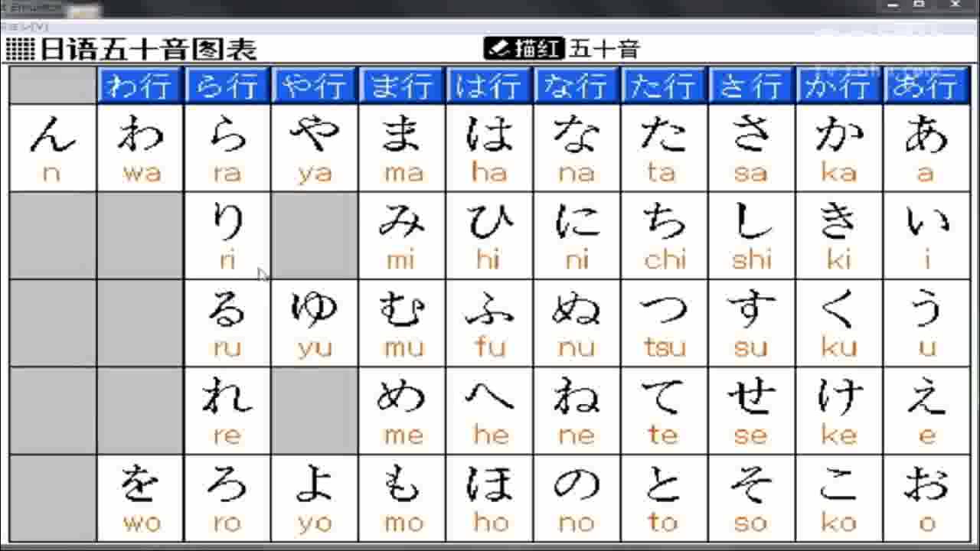The width and height of the screenshot is (980, 551).
Task: Click the ふ (fu) kana cell
Action: pyautogui.click(x=489, y=323)
